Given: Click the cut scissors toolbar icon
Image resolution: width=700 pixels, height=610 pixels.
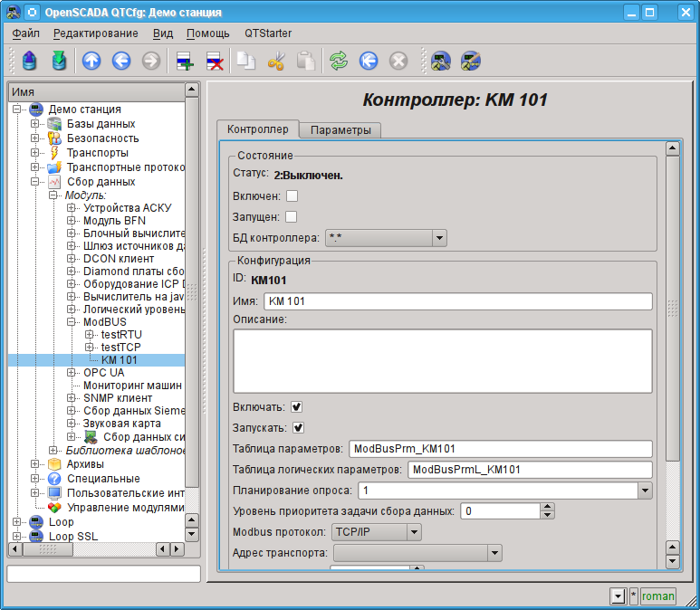Looking at the screenshot, I should point(276,61).
